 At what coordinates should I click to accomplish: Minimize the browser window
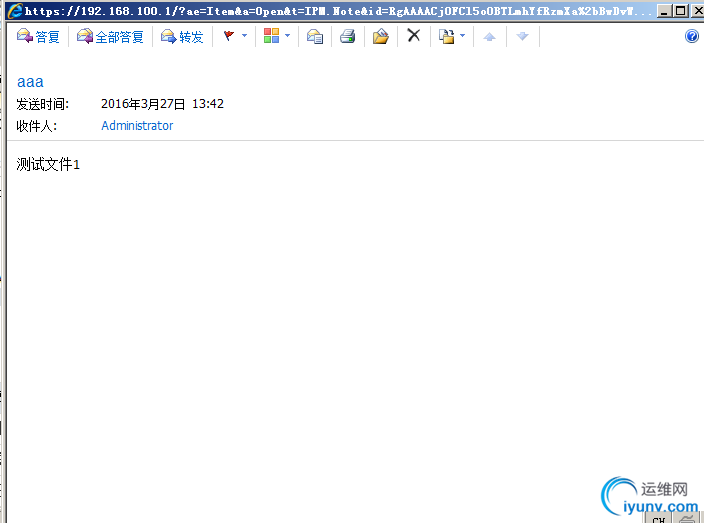pyautogui.click(x=664, y=11)
